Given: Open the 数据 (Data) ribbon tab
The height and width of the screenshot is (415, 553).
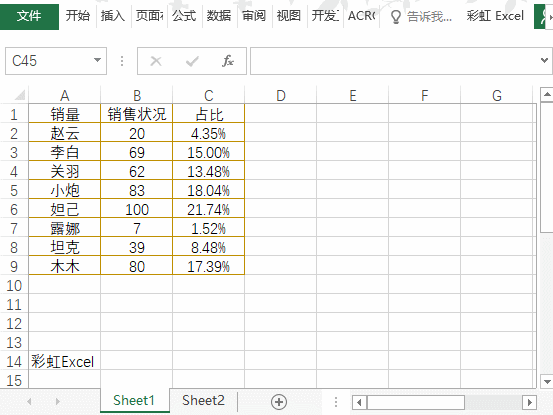Looking at the screenshot, I should pos(219,16).
